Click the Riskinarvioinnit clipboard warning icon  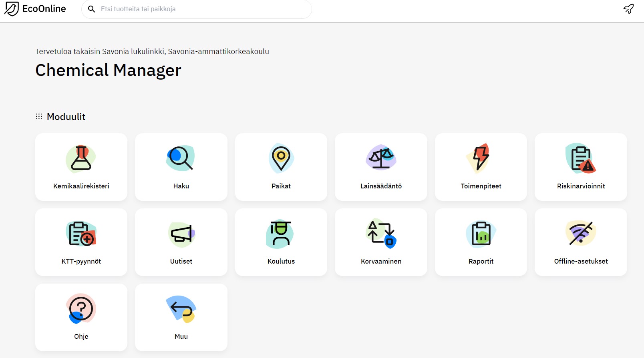click(581, 158)
